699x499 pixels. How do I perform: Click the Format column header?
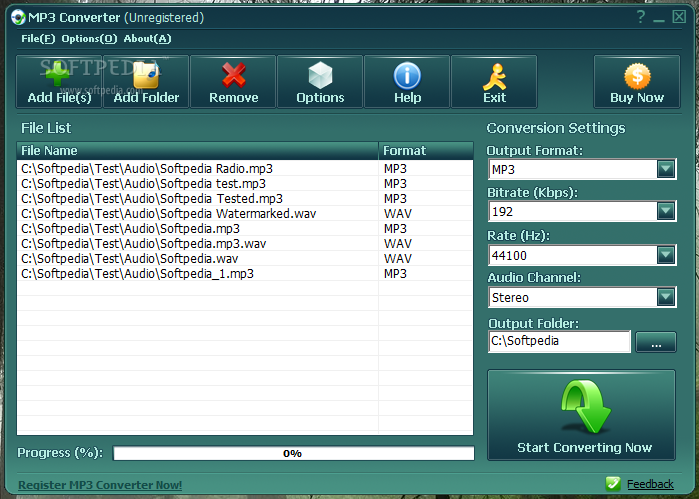[426, 151]
